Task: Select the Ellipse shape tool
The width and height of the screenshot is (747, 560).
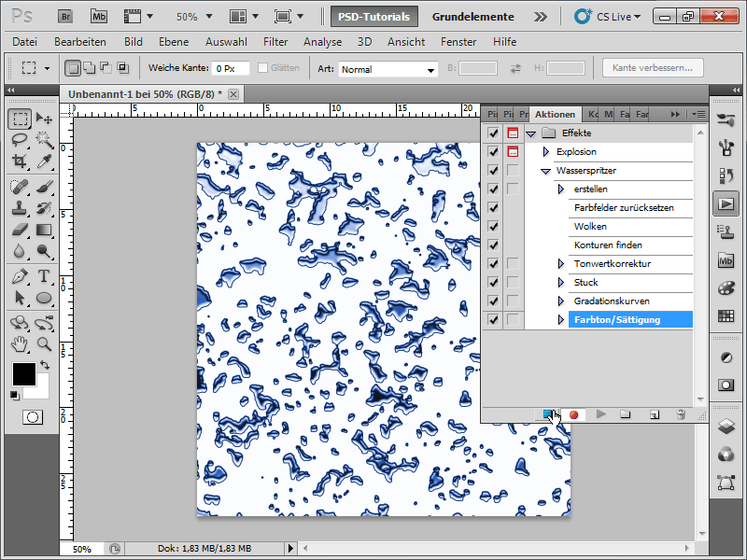Action: tap(44, 298)
